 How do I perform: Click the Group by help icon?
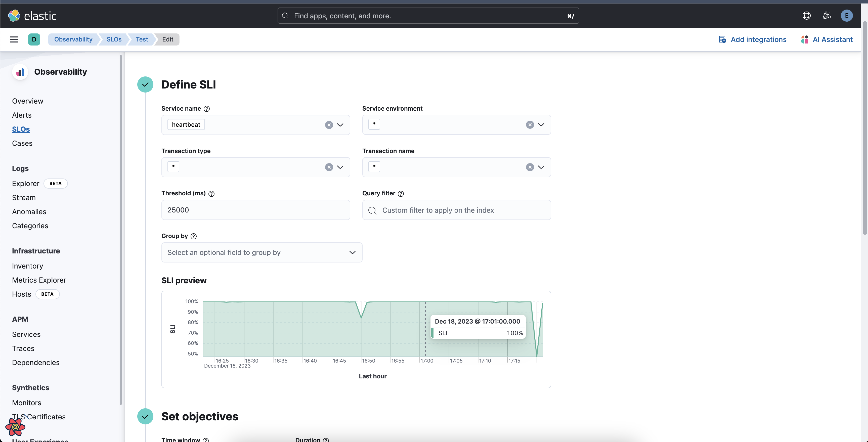[x=193, y=236]
